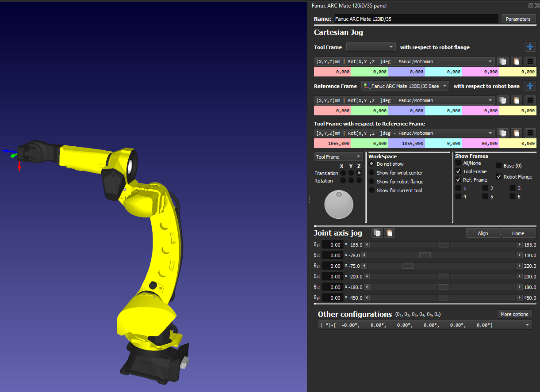
Task: Open the hamburger menu for Tool Frame row
Action: tap(531, 61)
